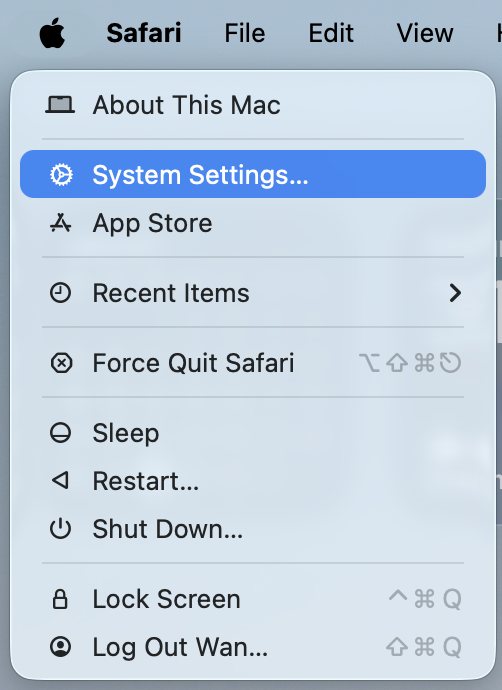The width and height of the screenshot is (502, 690).
Task: Click the App Store logo icon
Action: click(60, 223)
